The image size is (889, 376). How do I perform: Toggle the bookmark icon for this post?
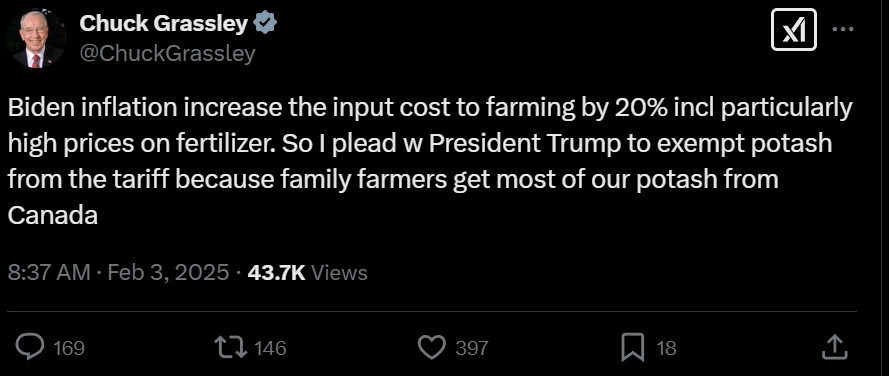pos(632,347)
